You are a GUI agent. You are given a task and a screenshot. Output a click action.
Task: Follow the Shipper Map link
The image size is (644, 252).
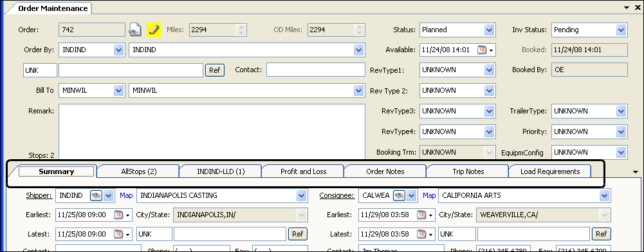(126, 195)
